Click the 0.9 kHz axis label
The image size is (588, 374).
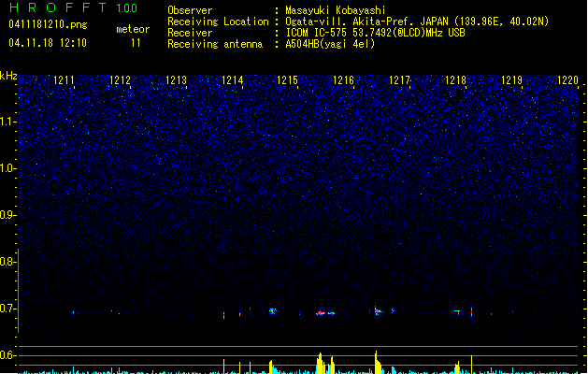[8, 215]
